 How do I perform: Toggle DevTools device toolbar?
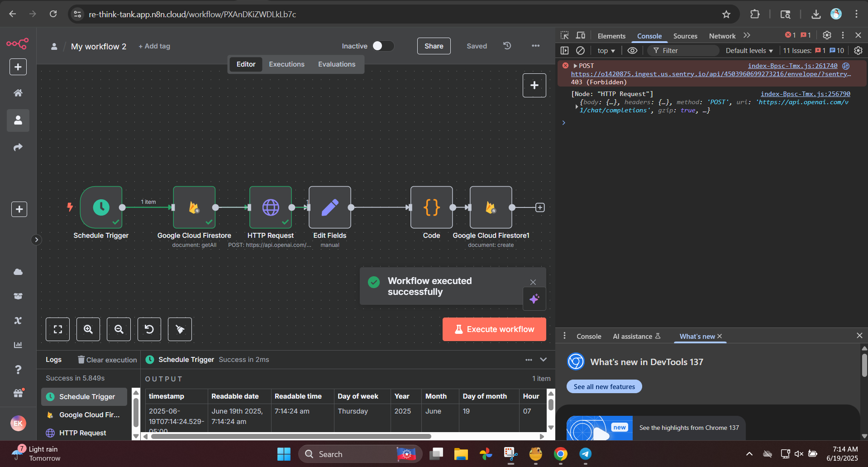[581, 35]
